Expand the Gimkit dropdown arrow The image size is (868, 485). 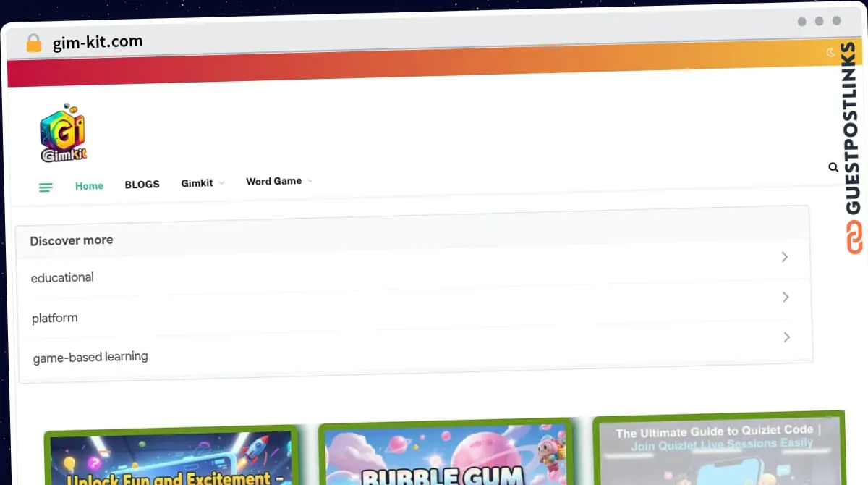click(x=221, y=183)
